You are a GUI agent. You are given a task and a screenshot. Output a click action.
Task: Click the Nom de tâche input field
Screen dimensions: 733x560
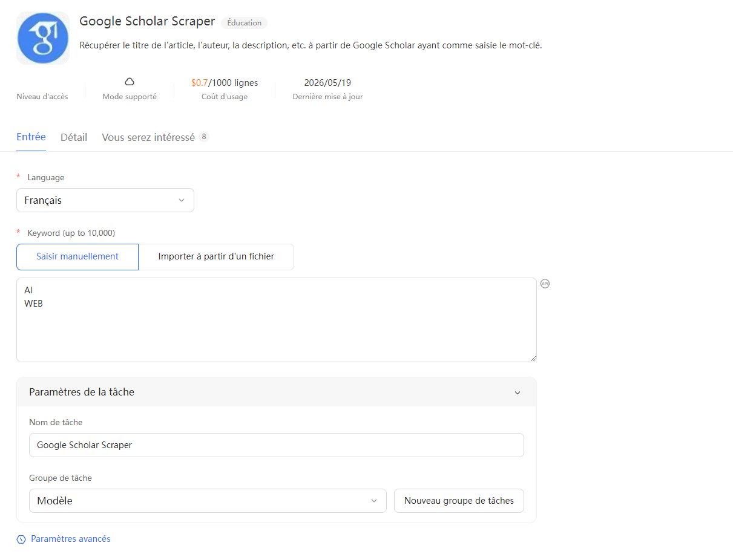click(277, 445)
